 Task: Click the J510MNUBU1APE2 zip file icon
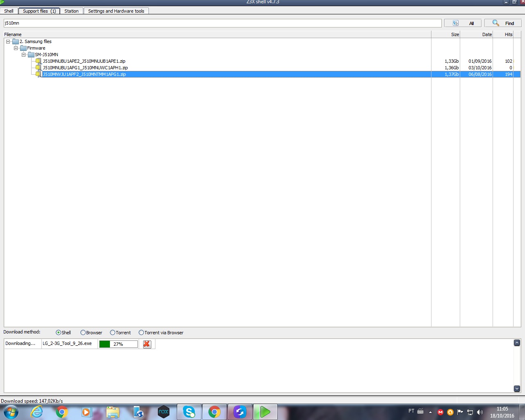[39, 61]
